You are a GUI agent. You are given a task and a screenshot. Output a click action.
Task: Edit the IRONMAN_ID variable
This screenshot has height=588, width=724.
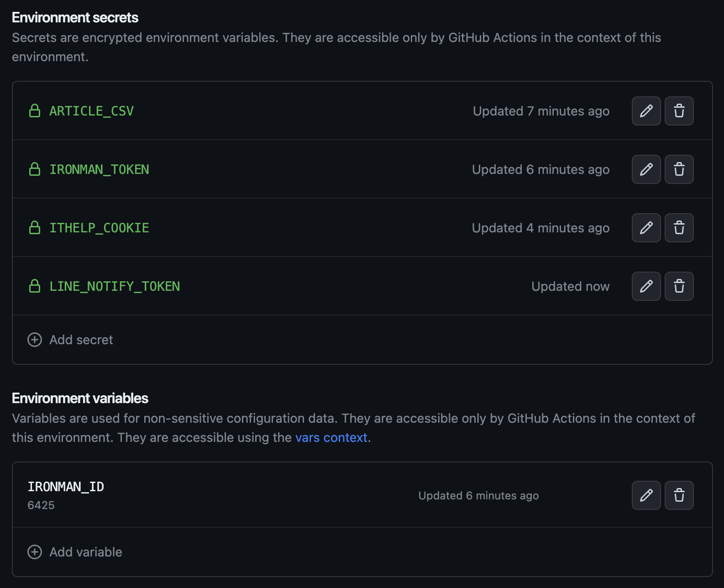tap(646, 495)
